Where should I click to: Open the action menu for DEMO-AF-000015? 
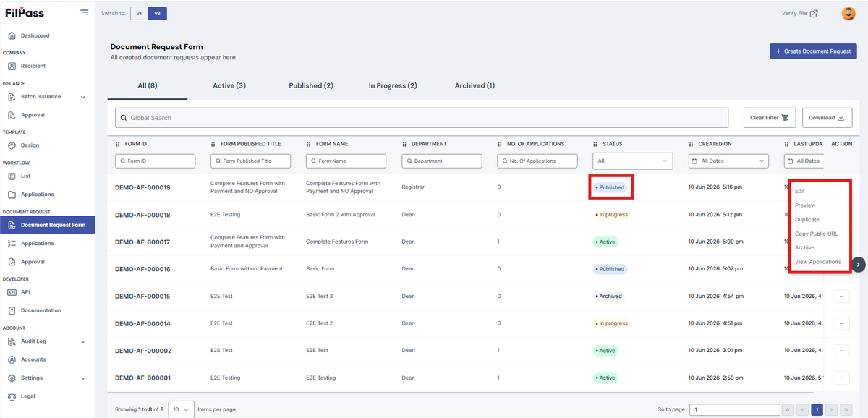[842, 297]
